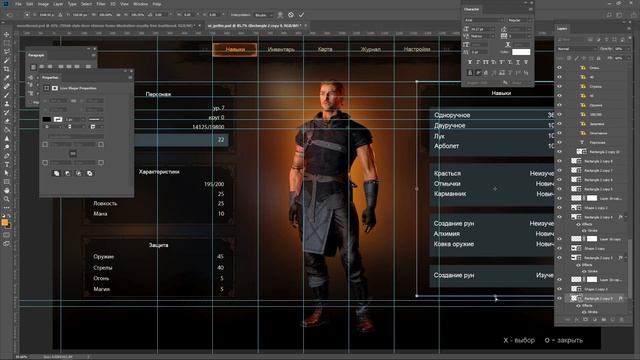Select the Clone Stamp tool
This screenshot has width=640, height=360.
pyautogui.click(x=7, y=104)
